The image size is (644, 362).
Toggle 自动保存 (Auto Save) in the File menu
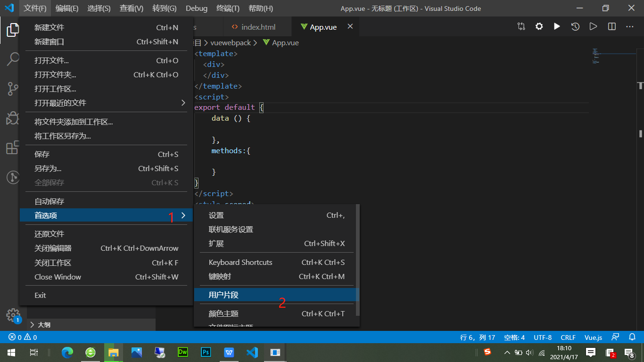106,201
